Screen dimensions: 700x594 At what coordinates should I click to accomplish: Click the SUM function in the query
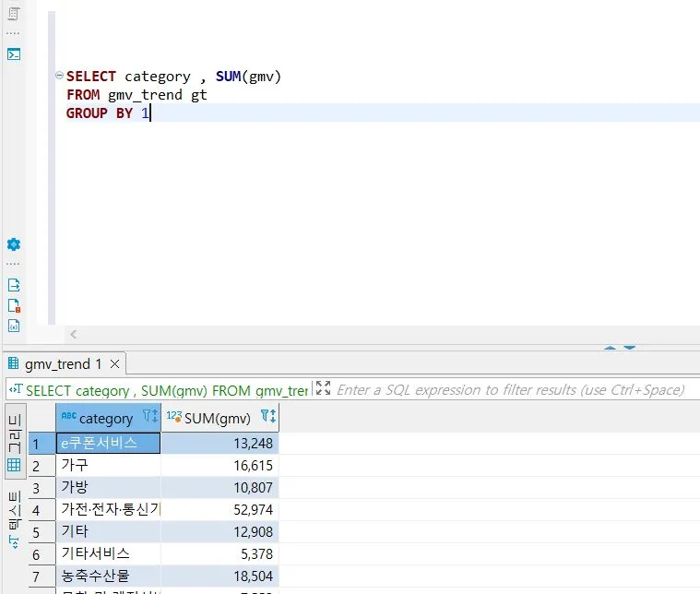228,77
